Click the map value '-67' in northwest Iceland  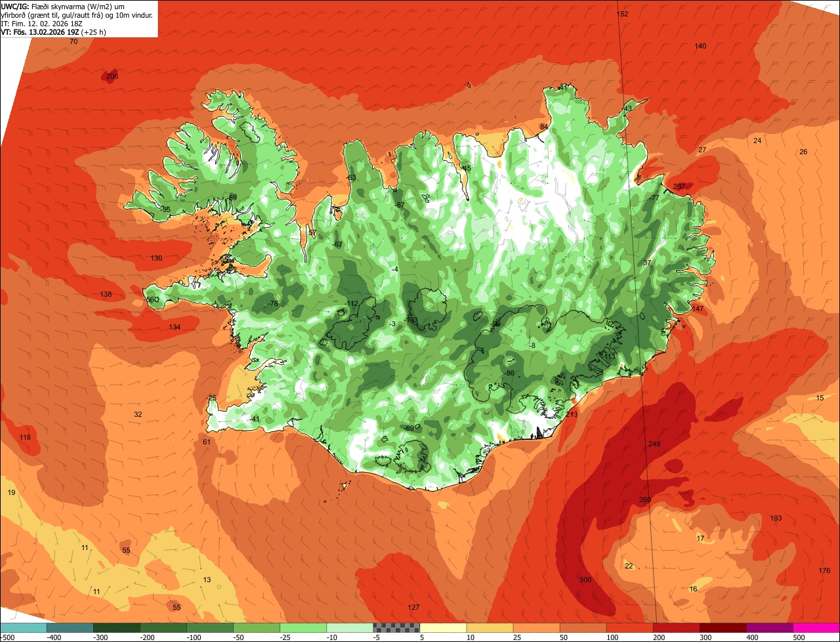click(337, 245)
